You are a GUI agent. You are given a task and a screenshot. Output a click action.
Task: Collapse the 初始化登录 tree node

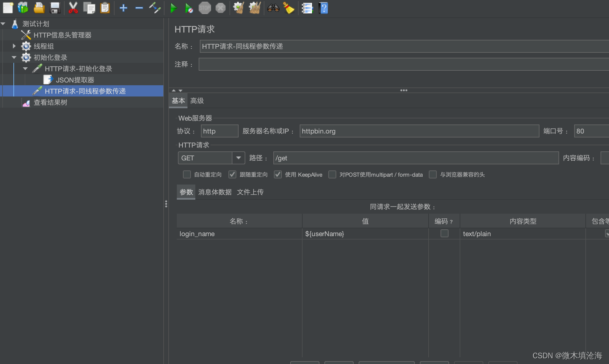(14, 58)
